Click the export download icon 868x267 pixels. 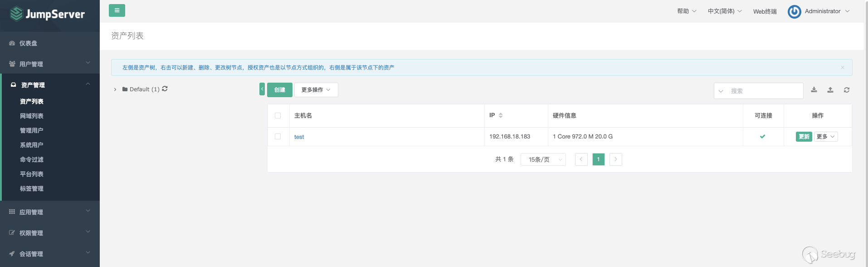[x=814, y=90]
